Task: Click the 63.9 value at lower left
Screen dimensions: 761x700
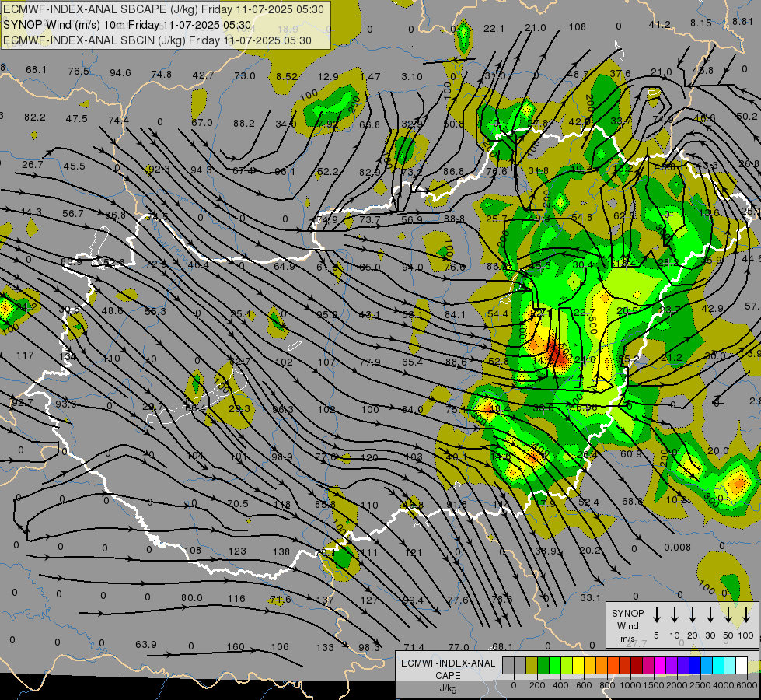Action: [146, 645]
